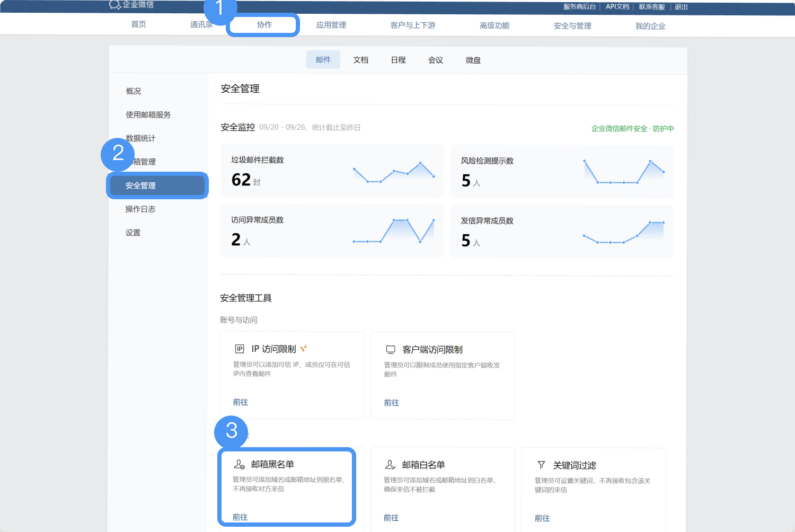This screenshot has width=795, height=532.
Task: Click the 邮箱白名单 card title
Action: [x=423, y=465]
